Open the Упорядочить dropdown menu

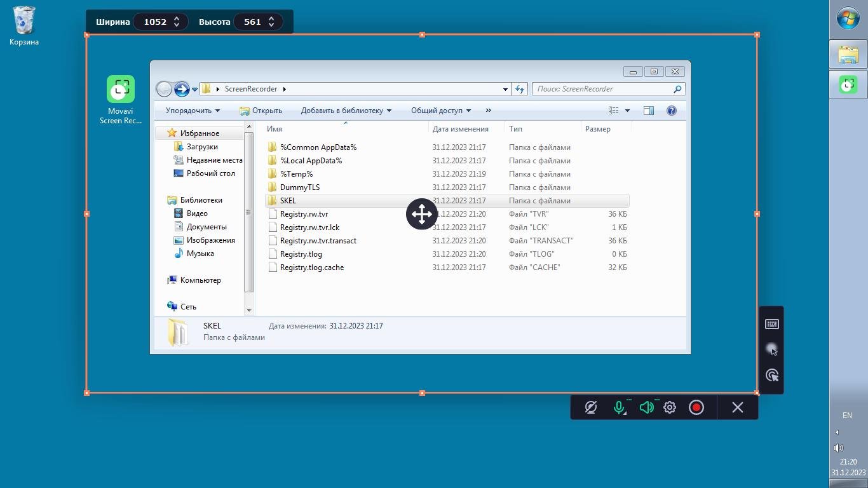point(193,111)
